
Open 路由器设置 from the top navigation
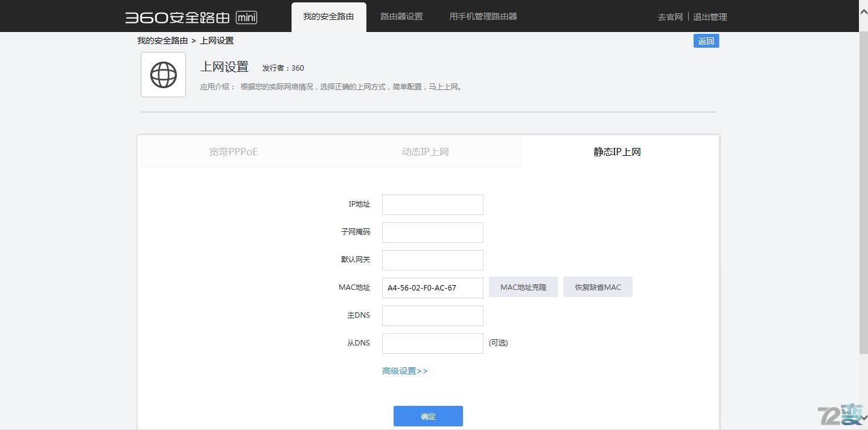click(401, 16)
